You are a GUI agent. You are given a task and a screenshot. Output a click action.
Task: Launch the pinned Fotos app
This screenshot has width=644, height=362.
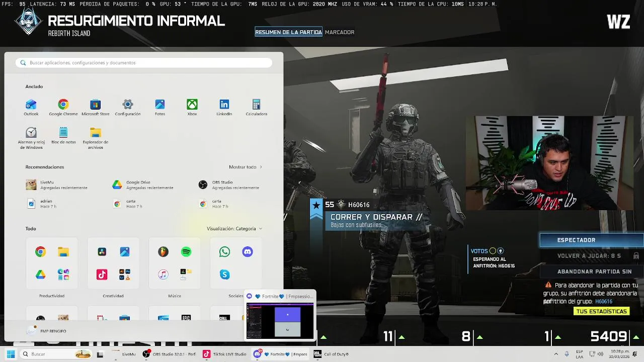pos(159,107)
